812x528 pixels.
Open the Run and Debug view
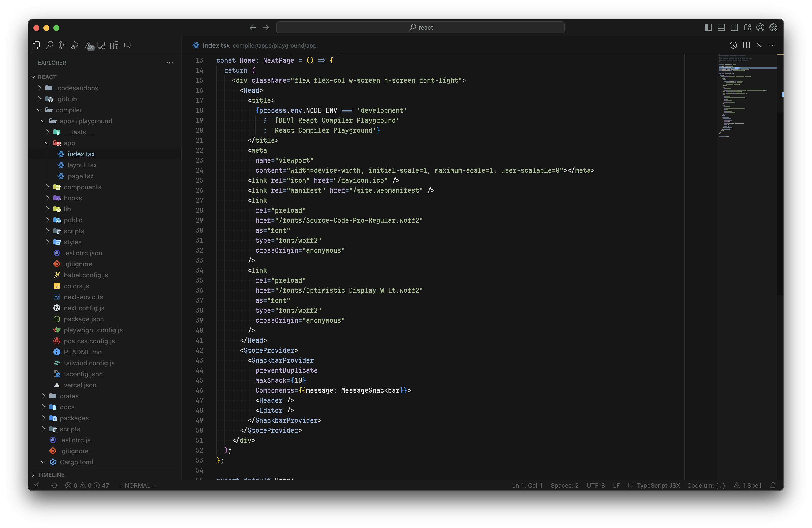(75, 45)
